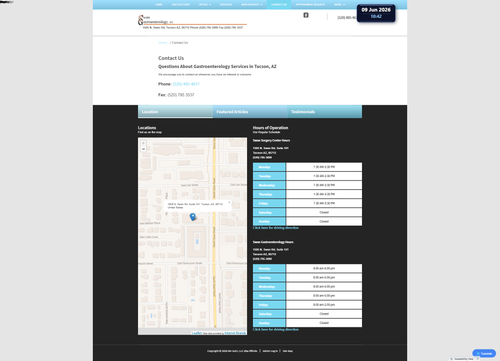Click the Locations heading above the map
This screenshot has height=361, width=500.
[147, 128]
